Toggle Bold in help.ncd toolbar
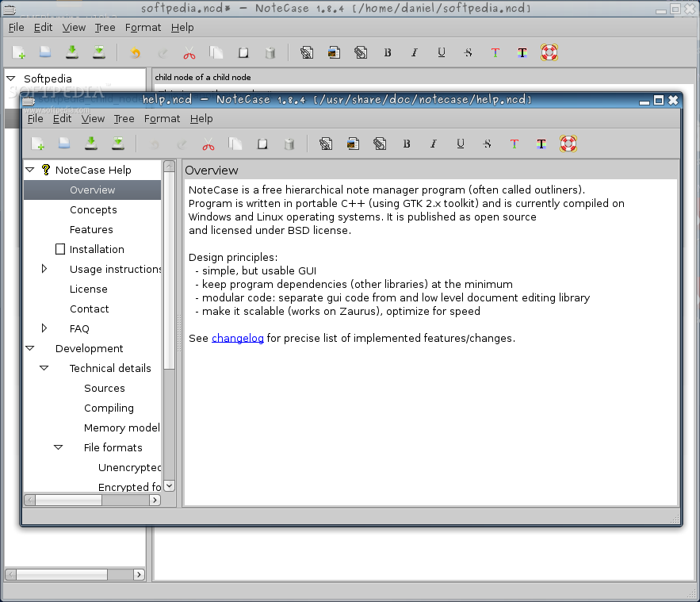This screenshot has height=602, width=700. coord(407,144)
